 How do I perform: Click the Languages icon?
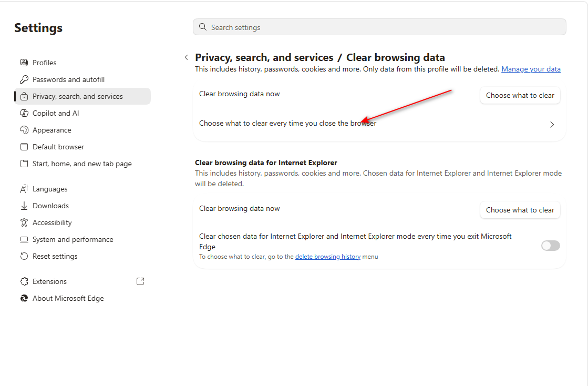(24, 189)
